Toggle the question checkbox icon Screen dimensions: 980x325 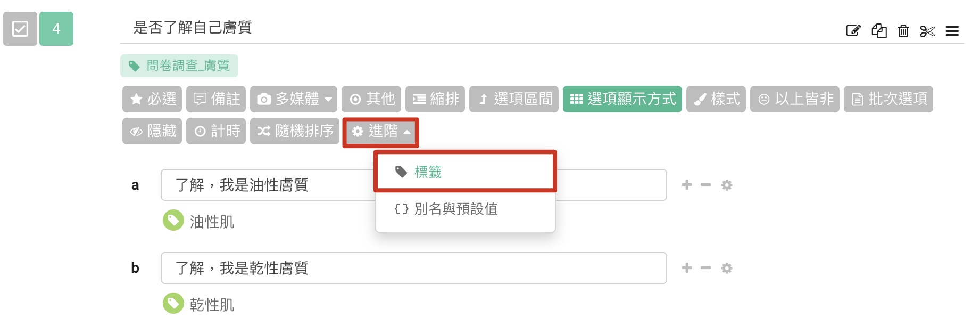pyautogui.click(x=20, y=29)
